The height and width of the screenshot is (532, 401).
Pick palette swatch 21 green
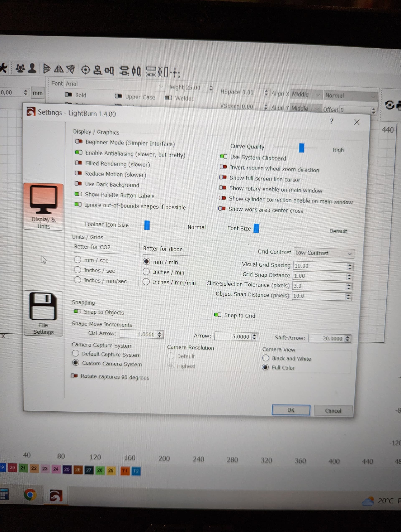point(23,468)
